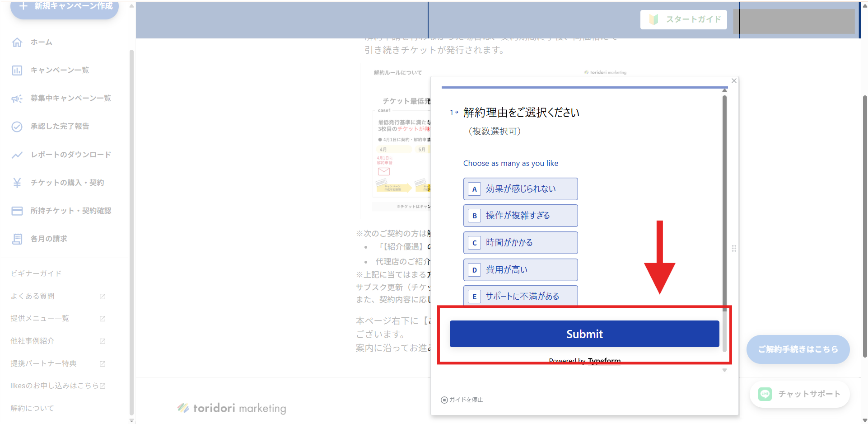Screen dimensions: 868x424
Task: Open 各月の請求 via the invoice icon
Action: click(x=17, y=239)
